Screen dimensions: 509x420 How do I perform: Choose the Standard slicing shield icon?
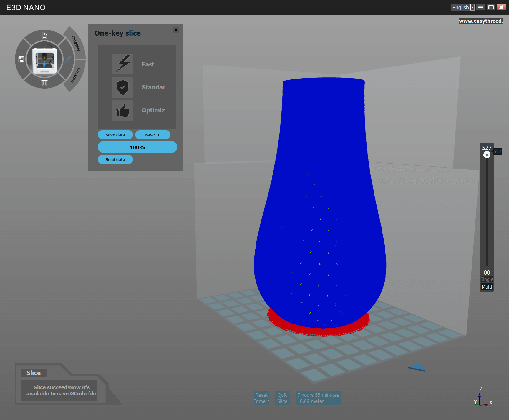click(122, 87)
